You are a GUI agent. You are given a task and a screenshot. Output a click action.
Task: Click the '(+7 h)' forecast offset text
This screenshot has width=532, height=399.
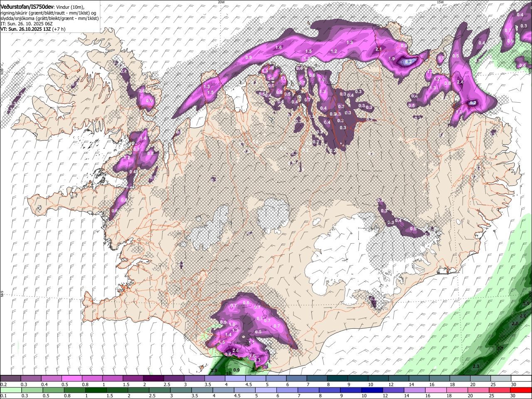[x=58, y=29]
